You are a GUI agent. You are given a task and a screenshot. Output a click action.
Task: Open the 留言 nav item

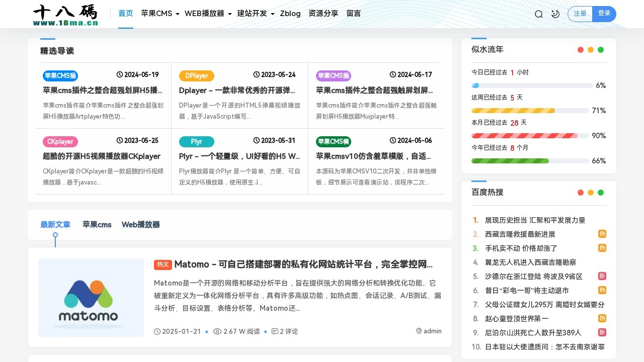pos(354,14)
